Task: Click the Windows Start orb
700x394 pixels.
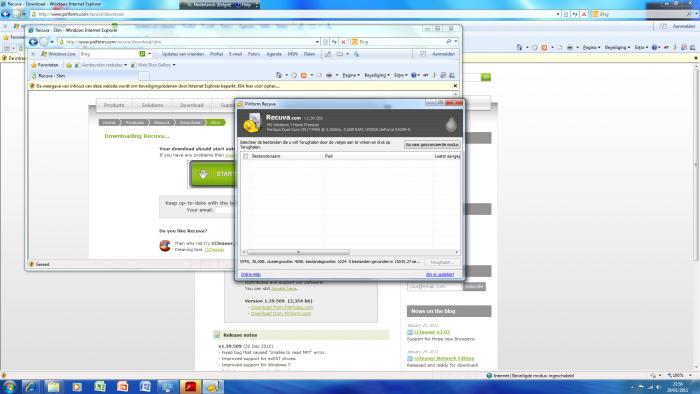Action: [x=9, y=386]
